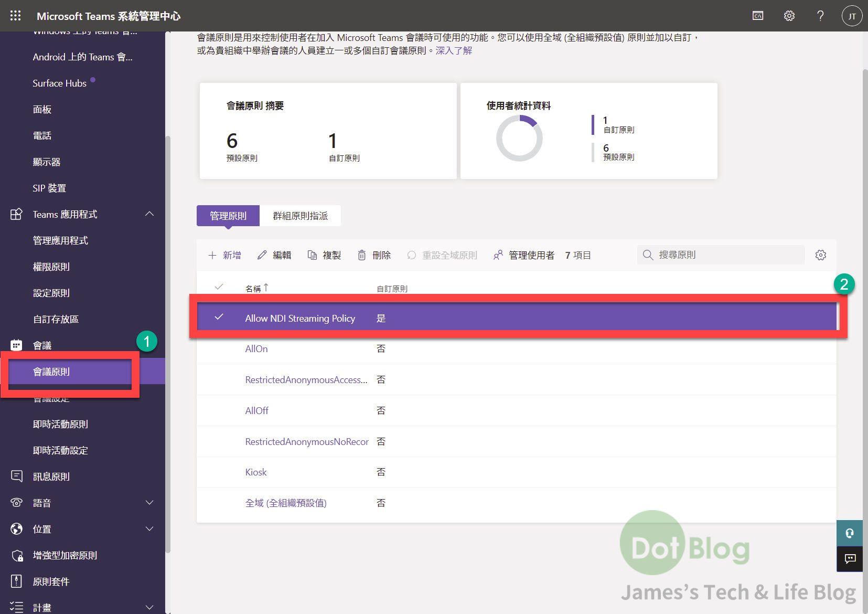Uncheck the Allow NDI Streaming Policy row
Image resolution: width=868 pixels, height=614 pixels.
pos(219,317)
